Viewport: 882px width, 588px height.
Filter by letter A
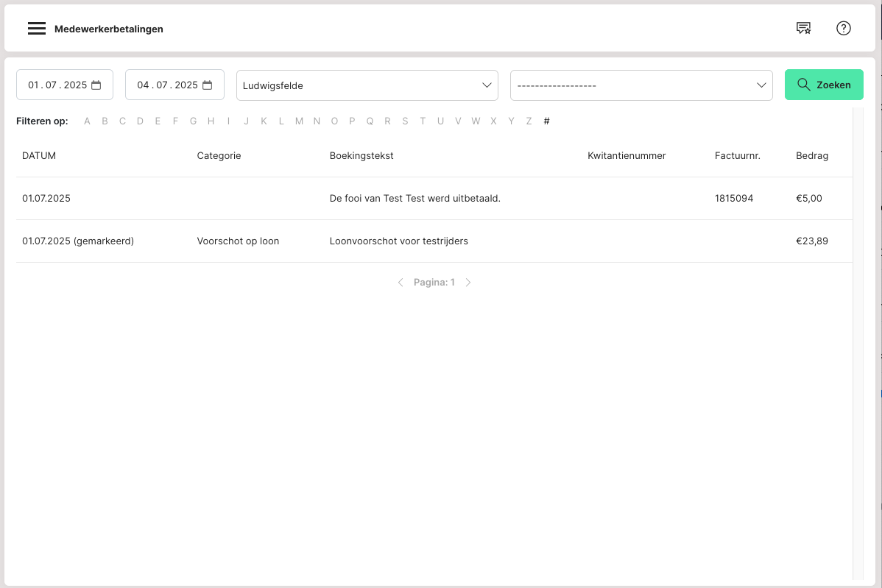click(x=87, y=121)
